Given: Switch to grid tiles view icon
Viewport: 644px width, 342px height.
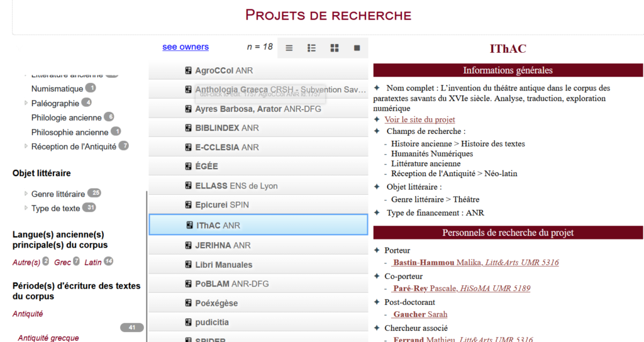Looking at the screenshot, I should (x=335, y=48).
